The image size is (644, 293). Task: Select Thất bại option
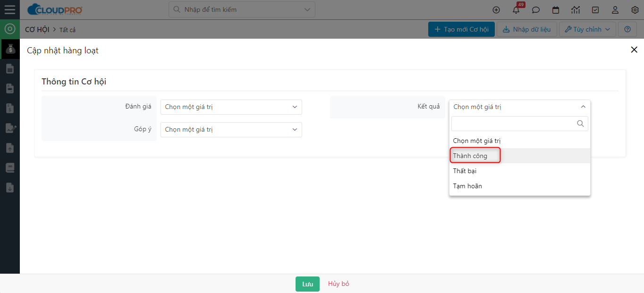click(x=520, y=171)
